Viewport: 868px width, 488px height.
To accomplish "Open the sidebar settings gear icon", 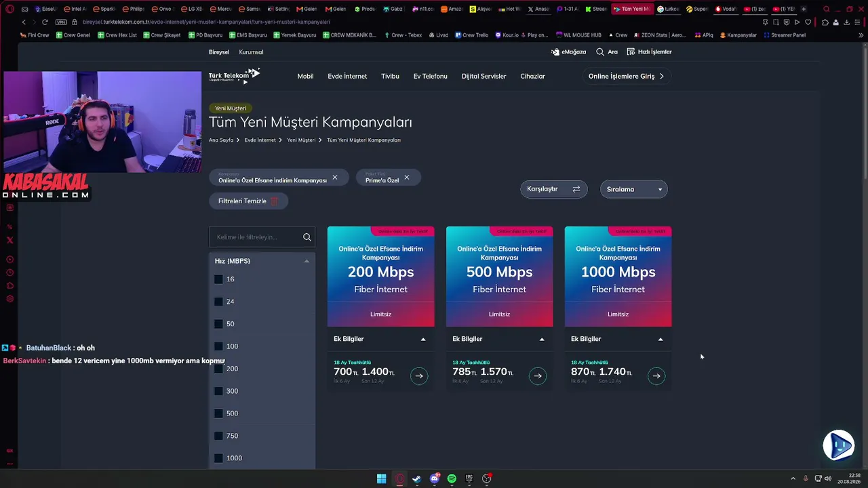I will (x=9, y=299).
